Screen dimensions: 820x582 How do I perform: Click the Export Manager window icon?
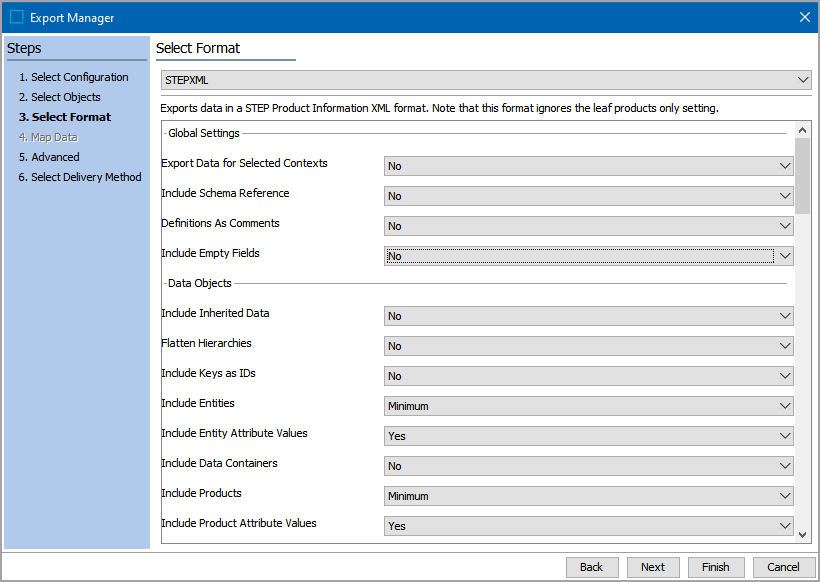pyautogui.click(x=16, y=17)
